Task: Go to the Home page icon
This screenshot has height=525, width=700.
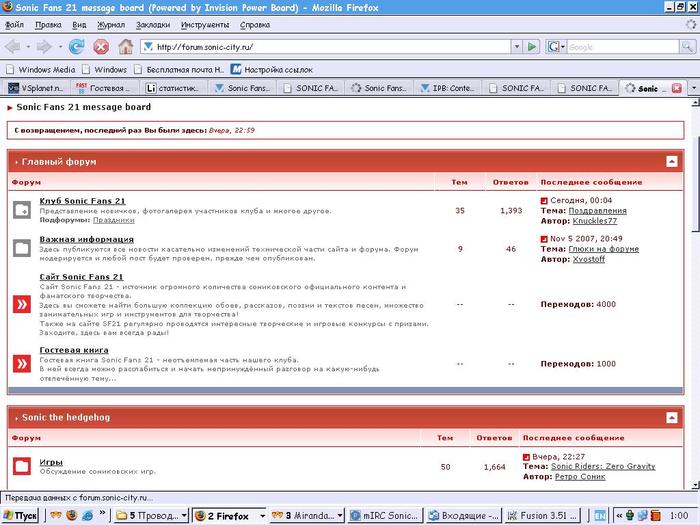Action: click(x=125, y=46)
